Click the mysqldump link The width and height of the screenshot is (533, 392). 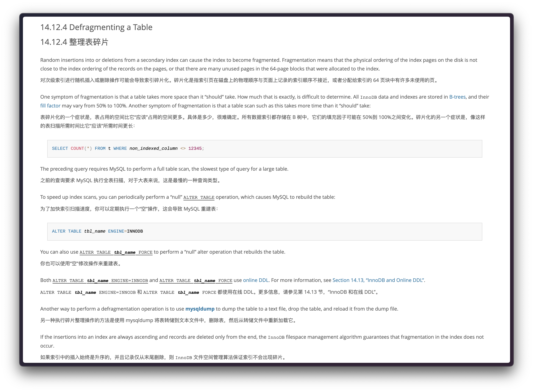(x=200, y=309)
